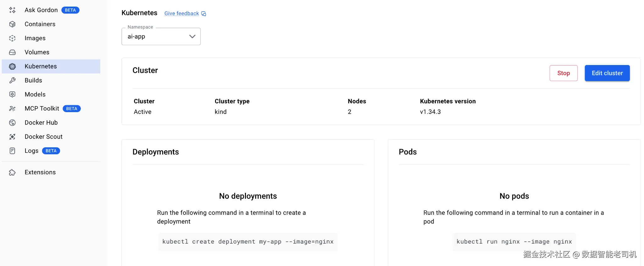Open the Builds section
Viewport: 644px width, 266px height.
[51, 80]
